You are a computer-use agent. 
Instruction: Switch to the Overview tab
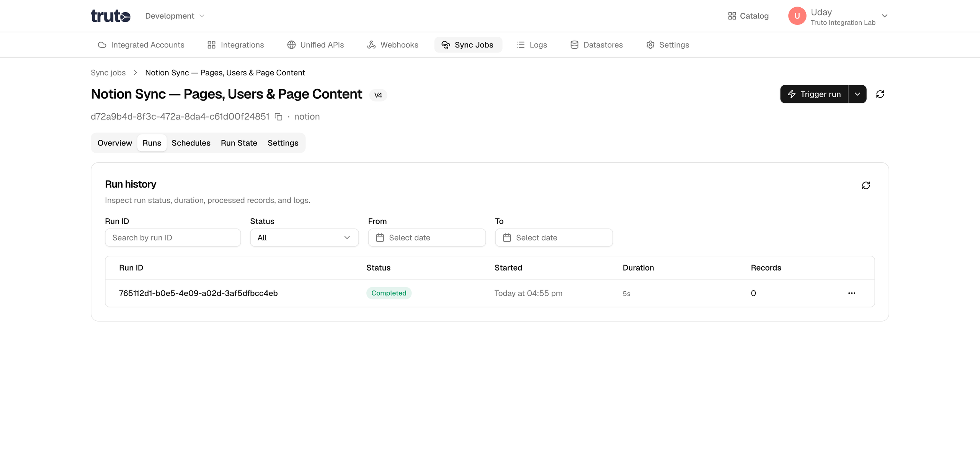click(115, 143)
